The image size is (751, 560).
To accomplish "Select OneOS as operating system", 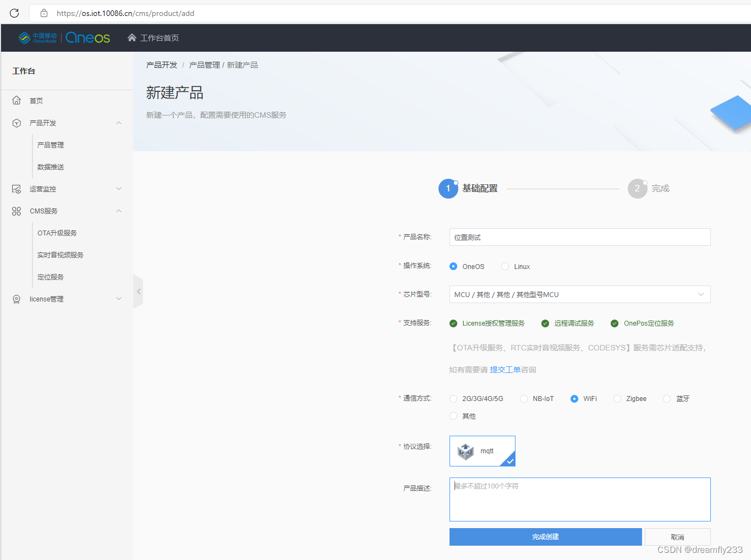I will click(x=453, y=266).
